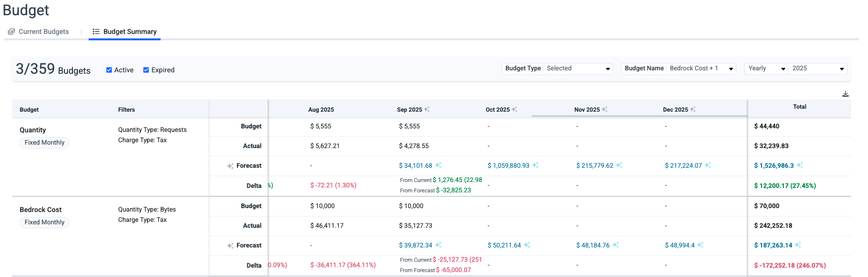Click sparkle icon next to Nov 2025 header
The image size is (868, 277).
coord(604,109)
